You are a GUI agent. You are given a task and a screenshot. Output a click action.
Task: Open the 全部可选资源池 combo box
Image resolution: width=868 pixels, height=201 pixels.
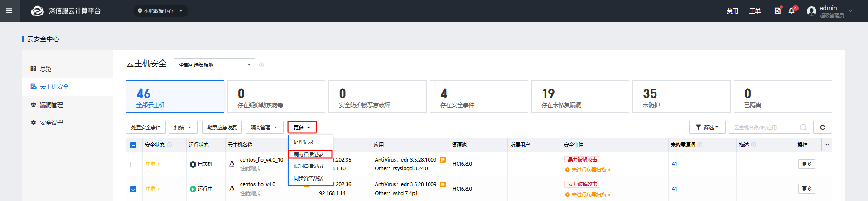[214, 65]
